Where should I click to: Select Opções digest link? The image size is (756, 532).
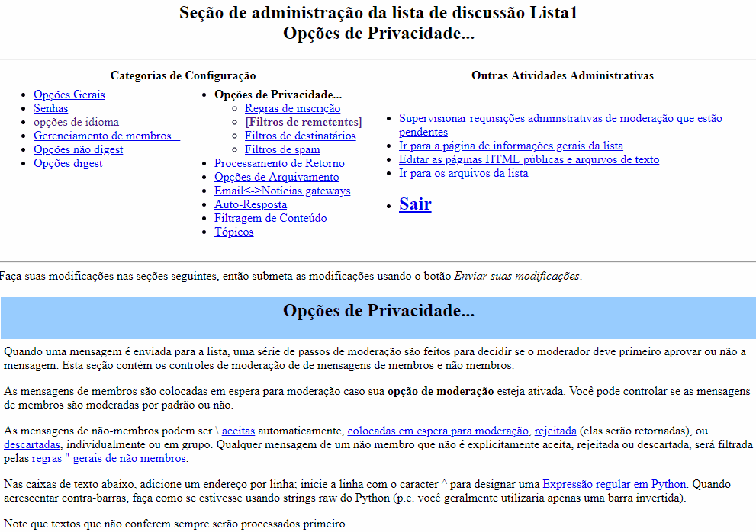[68, 163]
